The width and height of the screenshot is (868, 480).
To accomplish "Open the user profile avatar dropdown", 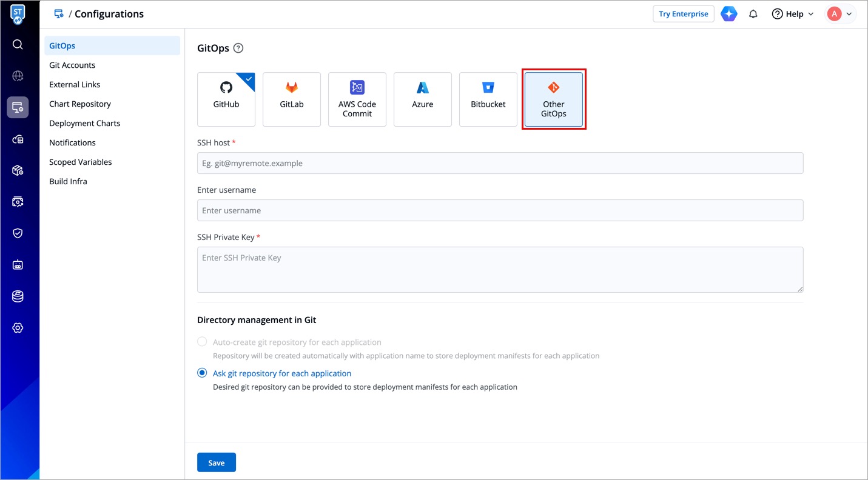I will coord(840,14).
